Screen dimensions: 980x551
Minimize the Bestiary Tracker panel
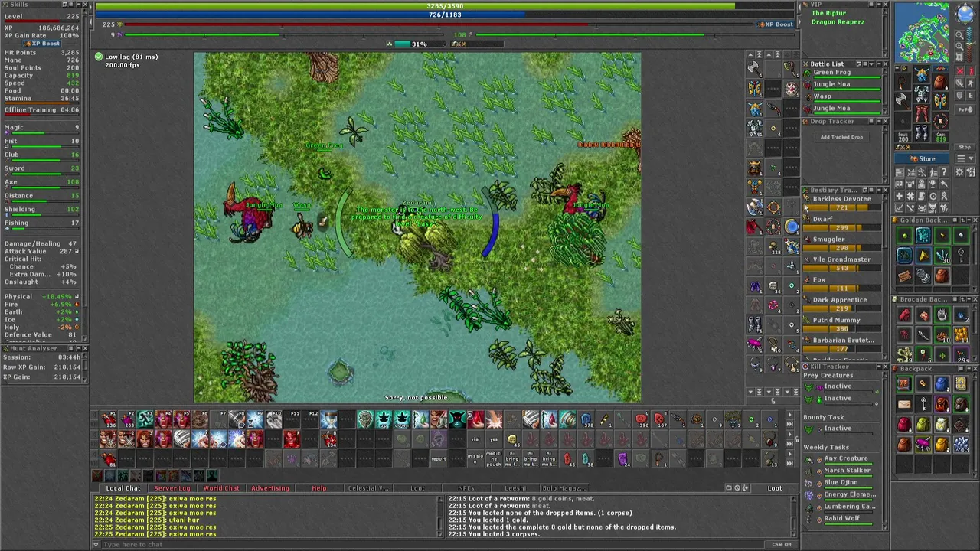[x=879, y=190]
